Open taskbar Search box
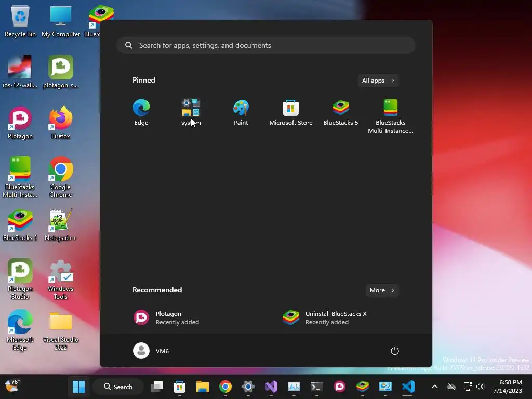This screenshot has width=532, height=399. 118,387
